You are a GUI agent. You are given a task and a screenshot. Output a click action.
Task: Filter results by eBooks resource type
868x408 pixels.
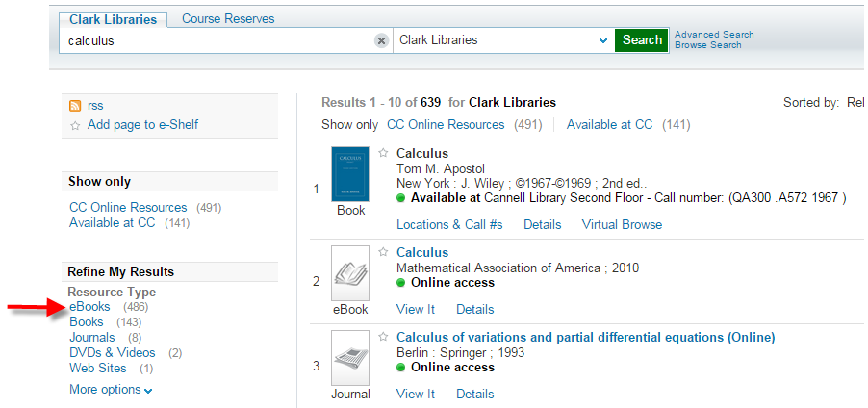pos(89,307)
